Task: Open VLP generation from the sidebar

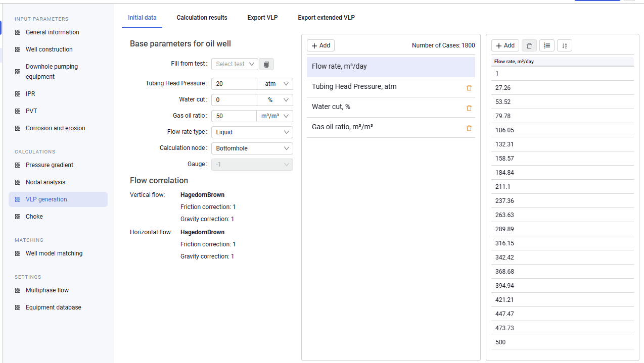Action: [x=58, y=199]
